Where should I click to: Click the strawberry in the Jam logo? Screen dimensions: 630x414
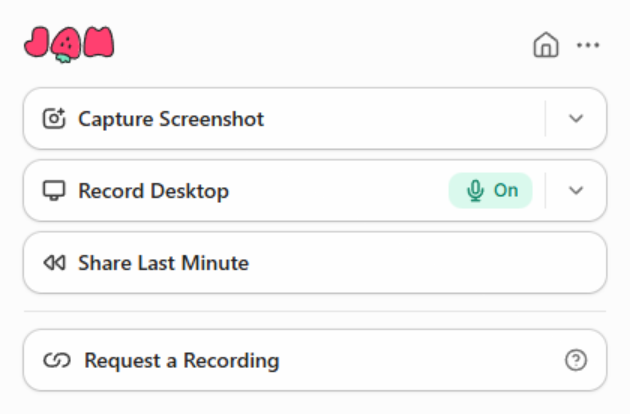coord(68,44)
